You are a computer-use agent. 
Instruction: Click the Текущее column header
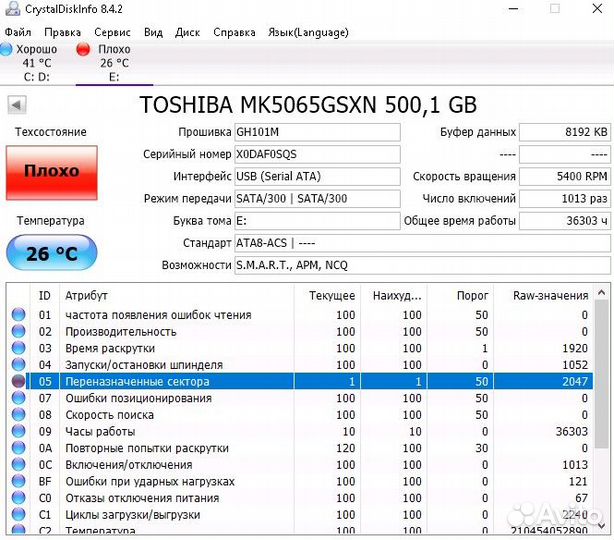[x=327, y=296]
